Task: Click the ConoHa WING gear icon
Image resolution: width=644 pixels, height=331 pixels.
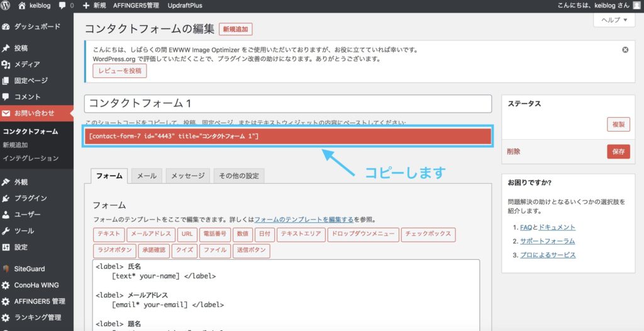Action: pos(6,285)
